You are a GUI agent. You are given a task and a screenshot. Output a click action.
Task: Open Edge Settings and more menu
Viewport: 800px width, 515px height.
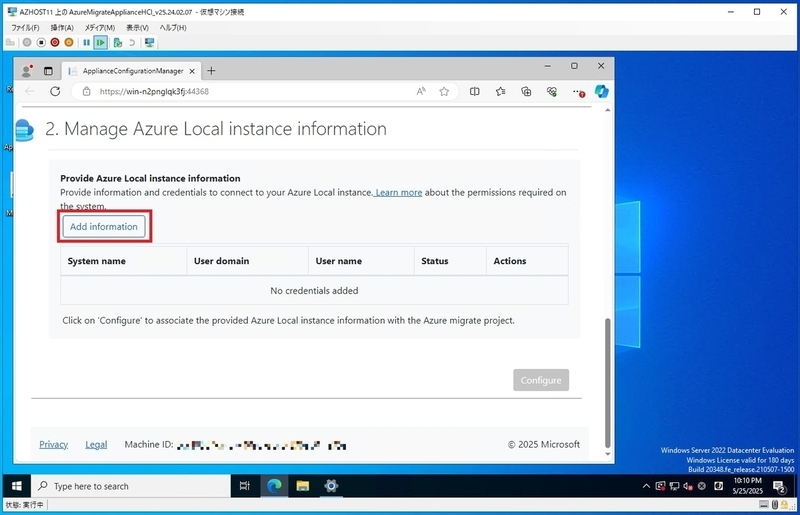tap(578, 92)
